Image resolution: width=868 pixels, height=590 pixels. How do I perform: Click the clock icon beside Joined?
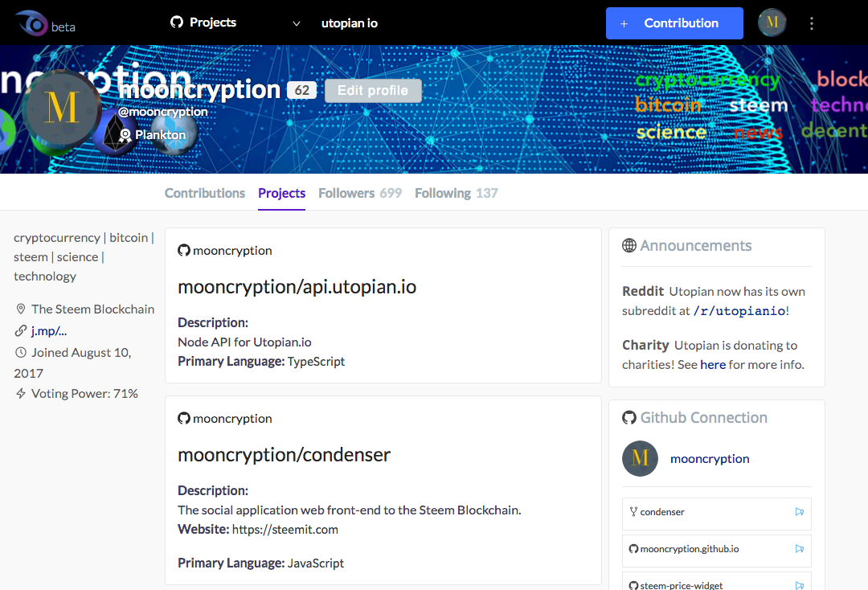[x=20, y=353]
